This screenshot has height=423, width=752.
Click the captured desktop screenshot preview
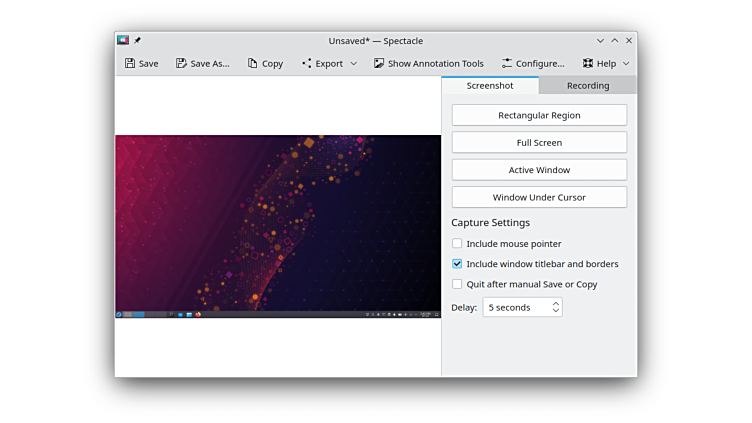278,226
